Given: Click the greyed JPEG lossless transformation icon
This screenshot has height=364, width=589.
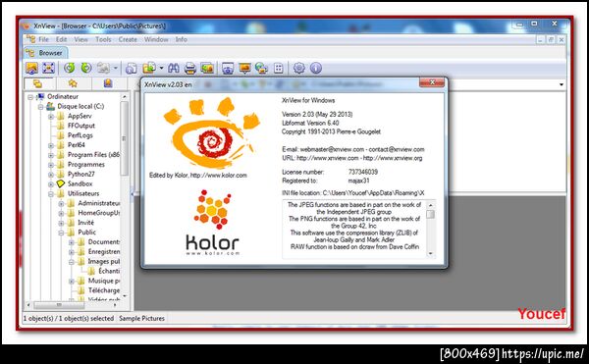Looking at the screenshot, I should (103, 68).
